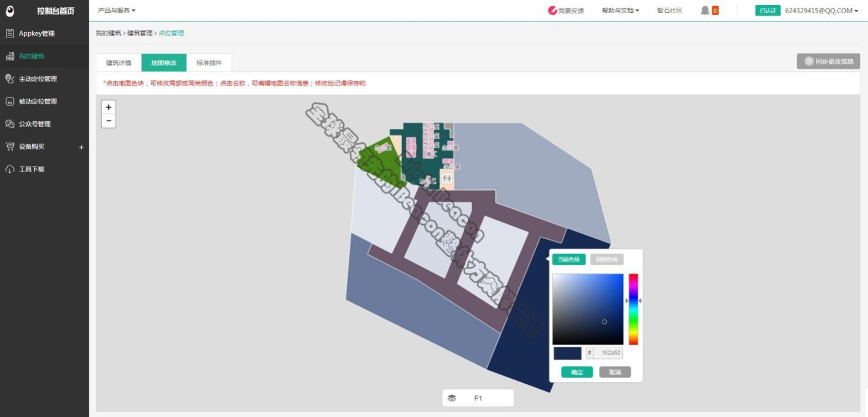The image size is (868, 417).
Task: Click the rainbow hue slider bar
Action: tap(633, 309)
